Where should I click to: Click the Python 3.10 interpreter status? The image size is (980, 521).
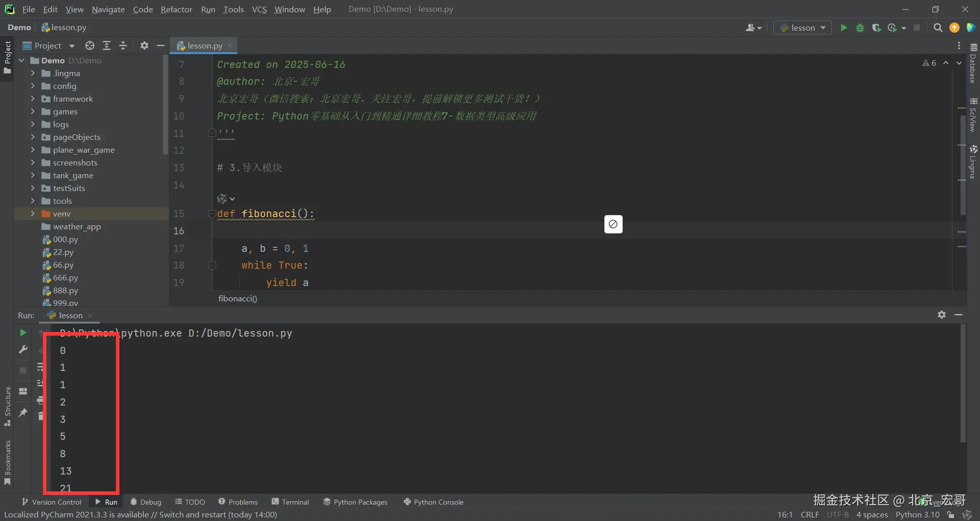click(917, 514)
